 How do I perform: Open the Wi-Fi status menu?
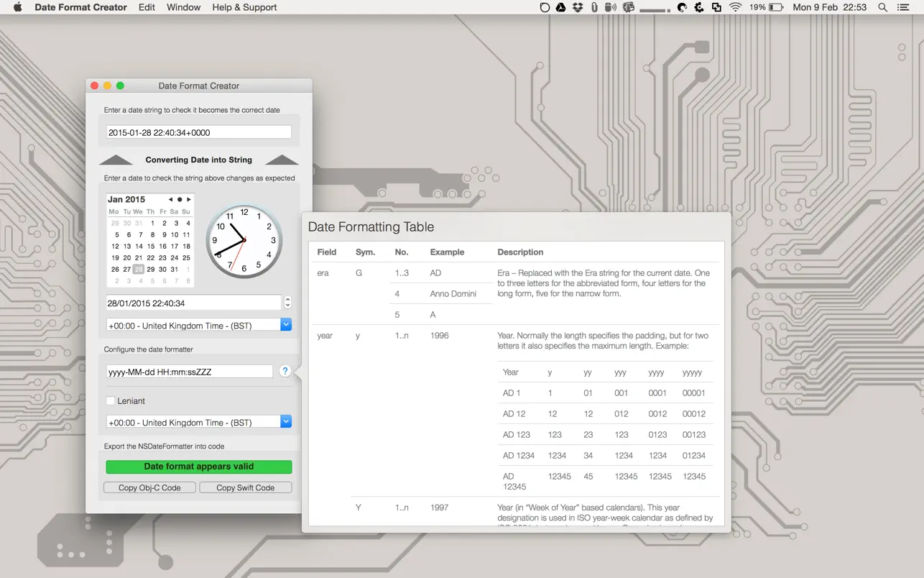pyautogui.click(x=734, y=7)
